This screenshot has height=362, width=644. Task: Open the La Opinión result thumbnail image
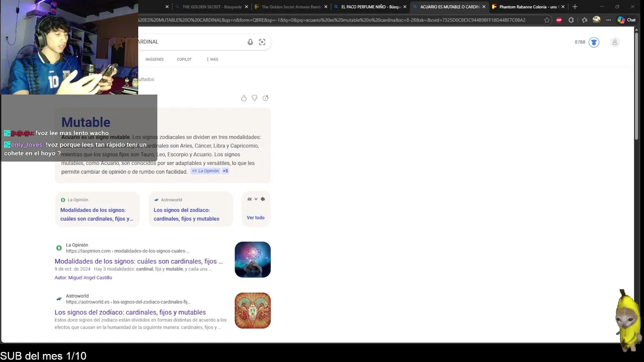point(253,259)
